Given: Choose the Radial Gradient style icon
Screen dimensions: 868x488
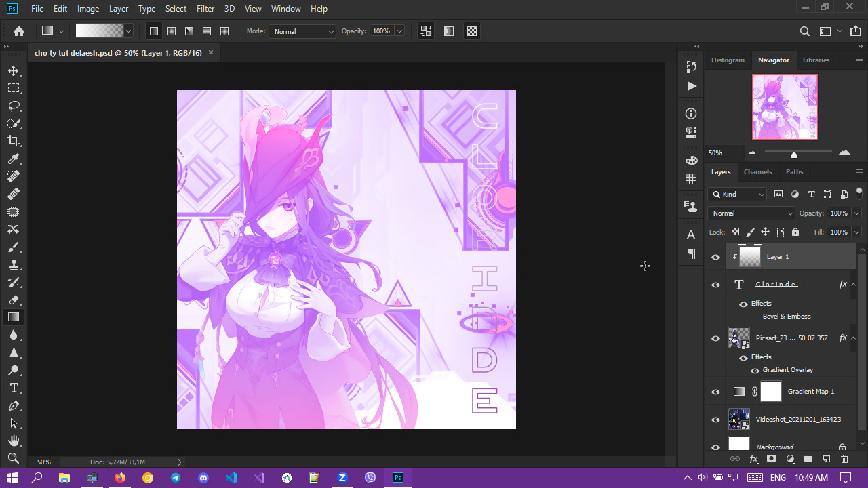Looking at the screenshot, I should point(172,31).
